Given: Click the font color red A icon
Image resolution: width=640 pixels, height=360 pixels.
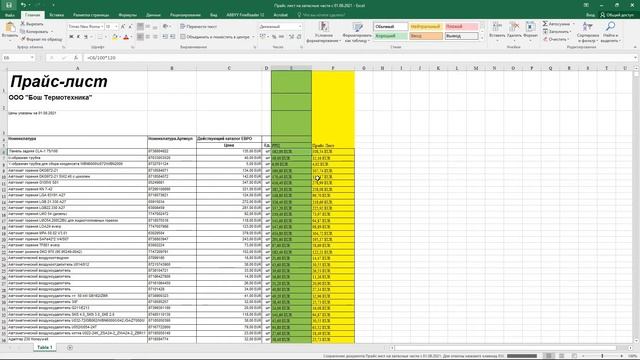Looking at the screenshot, I should (126, 37).
